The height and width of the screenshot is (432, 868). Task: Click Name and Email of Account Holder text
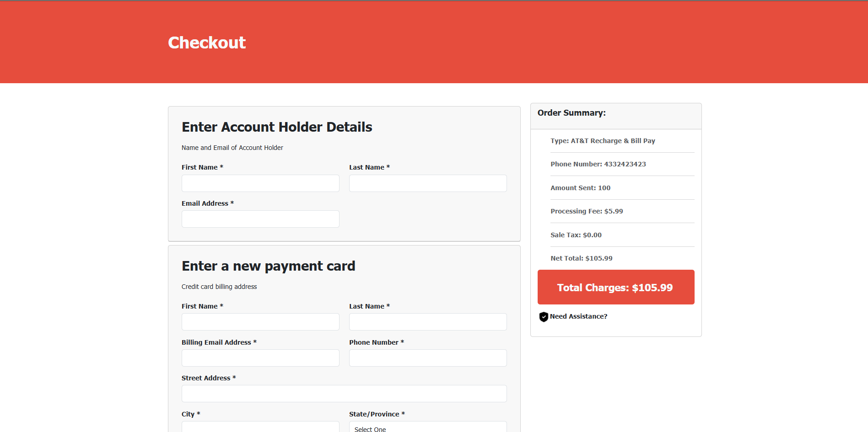pyautogui.click(x=232, y=148)
